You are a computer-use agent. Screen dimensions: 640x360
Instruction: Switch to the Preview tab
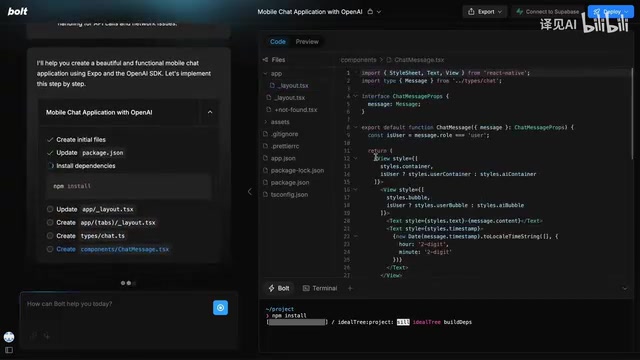(x=307, y=42)
